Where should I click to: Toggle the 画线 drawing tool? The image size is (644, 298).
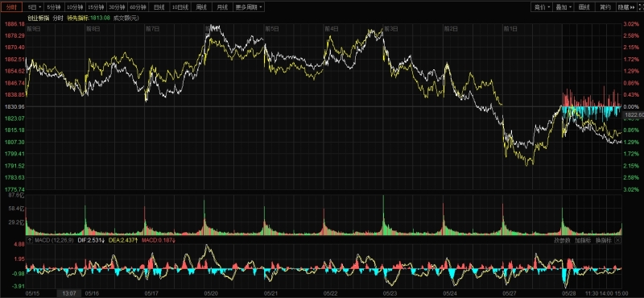[584, 7]
